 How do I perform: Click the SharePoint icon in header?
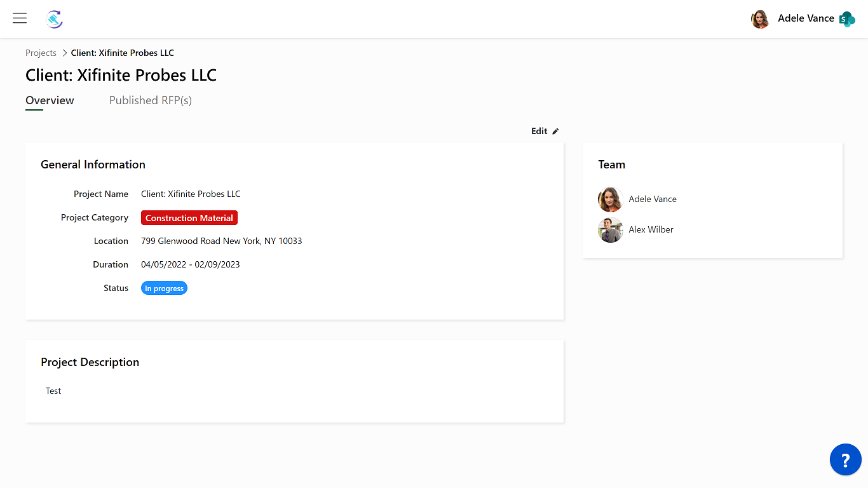847,19
